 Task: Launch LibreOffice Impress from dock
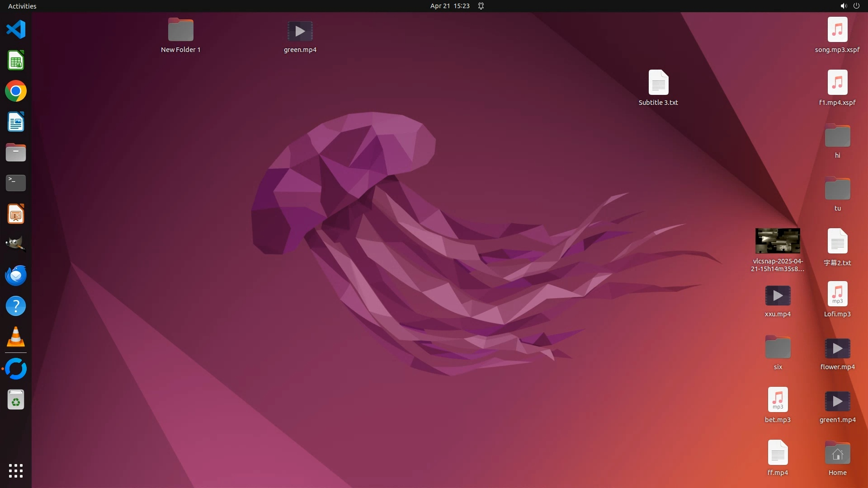[16, 214]
